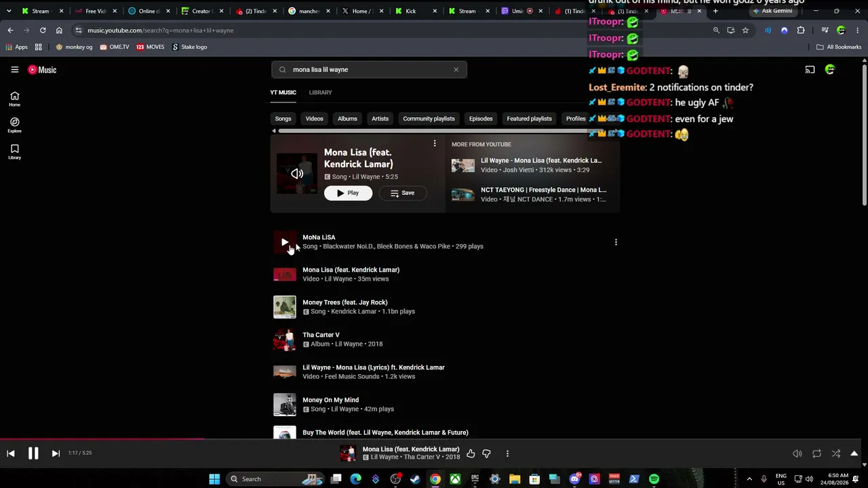The height and width of the screenshot is (488, 868).
Task: Filter results by Episodes chip
Action: pos(481,119)
